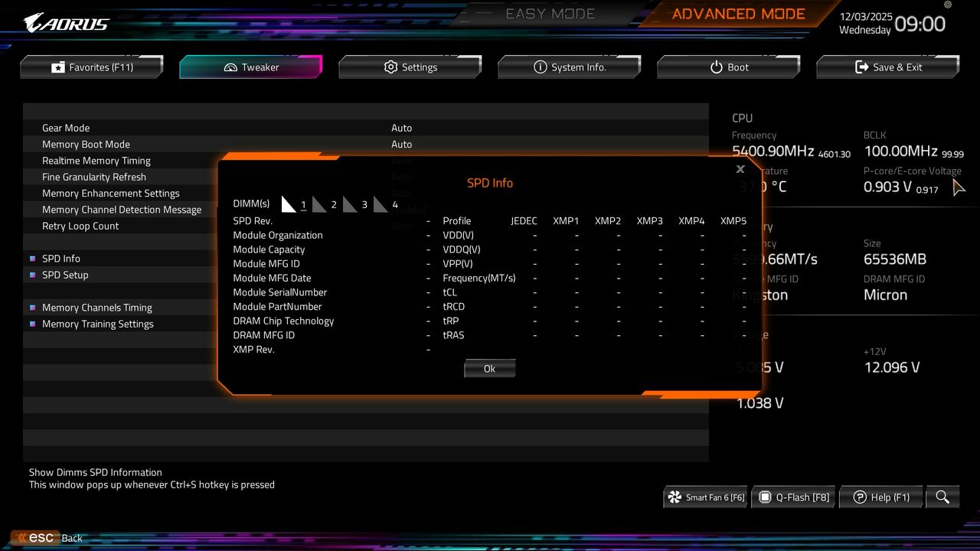Select SPD Setup in the sidebar
Image resolution: width=980 pixels, height=551 pixels.
point(65,275)
